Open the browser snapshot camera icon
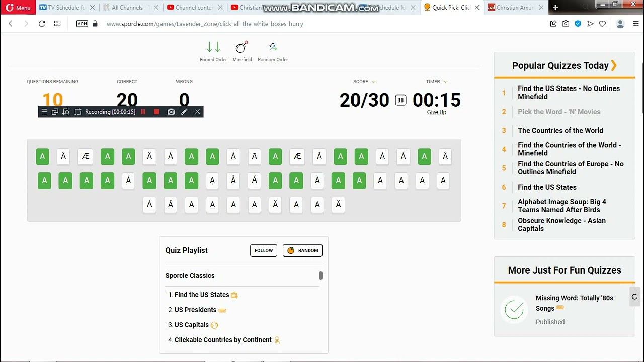This screenshot has height=362, width=644. (x=566, y=24)
